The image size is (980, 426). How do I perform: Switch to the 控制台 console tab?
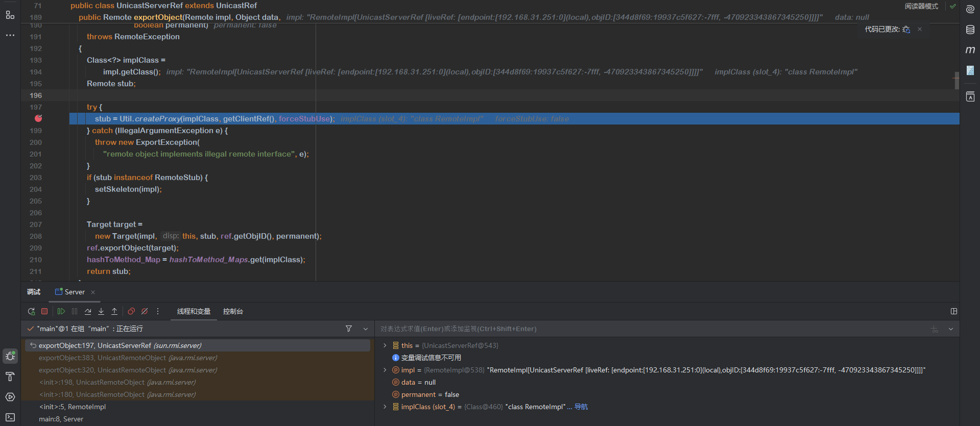[233, 311]
